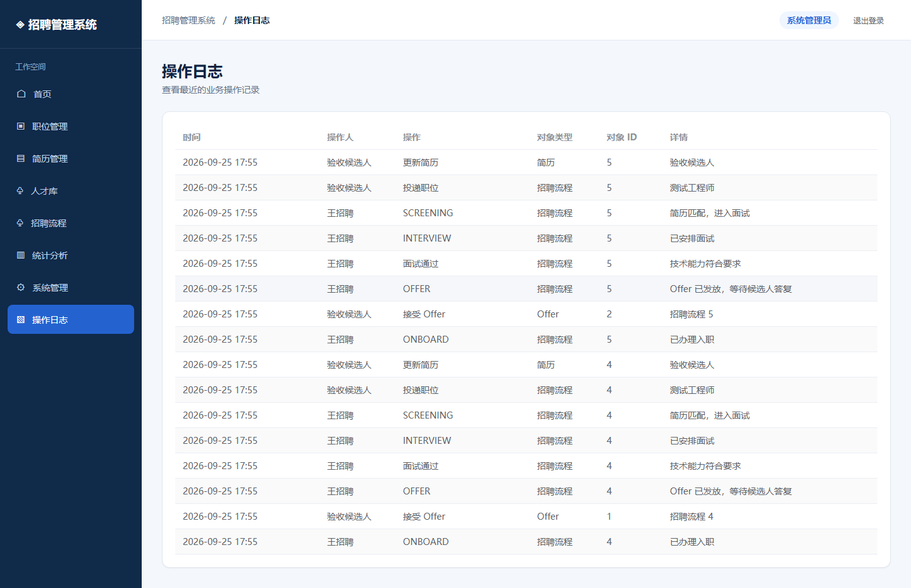
Task: Click the 招聘流程 sidebar icon
Action: 20,223
